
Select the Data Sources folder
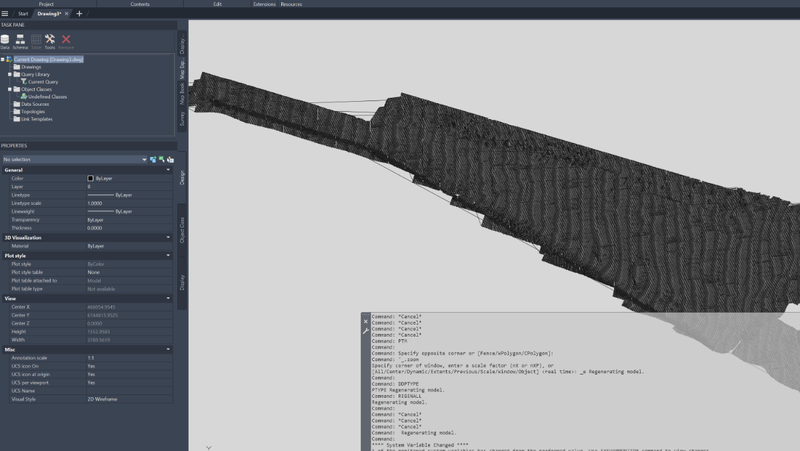35,104
